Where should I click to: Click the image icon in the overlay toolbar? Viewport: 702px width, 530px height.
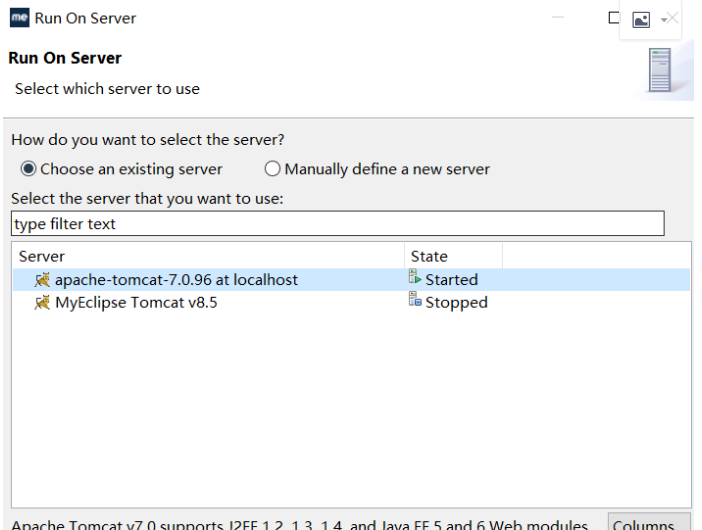(x=641, y=20)
